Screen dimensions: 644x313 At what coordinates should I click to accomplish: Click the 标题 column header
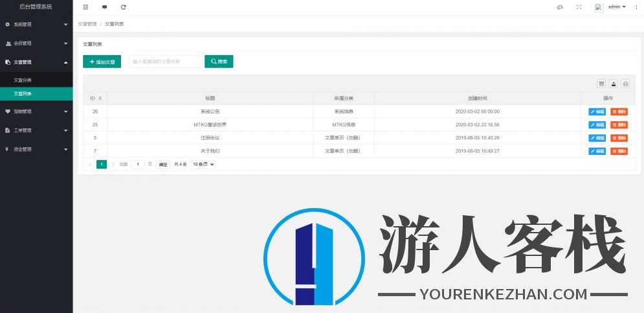(x=210, y=99)
